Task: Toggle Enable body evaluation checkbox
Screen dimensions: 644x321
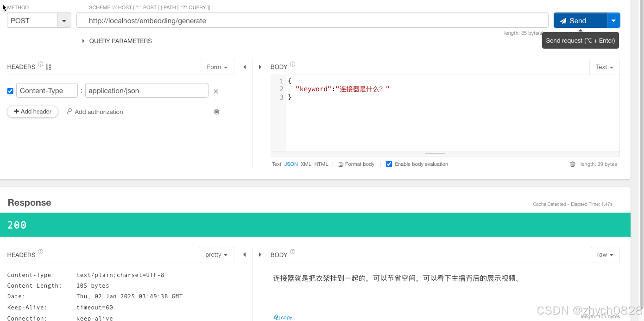Action: point(389,164)
